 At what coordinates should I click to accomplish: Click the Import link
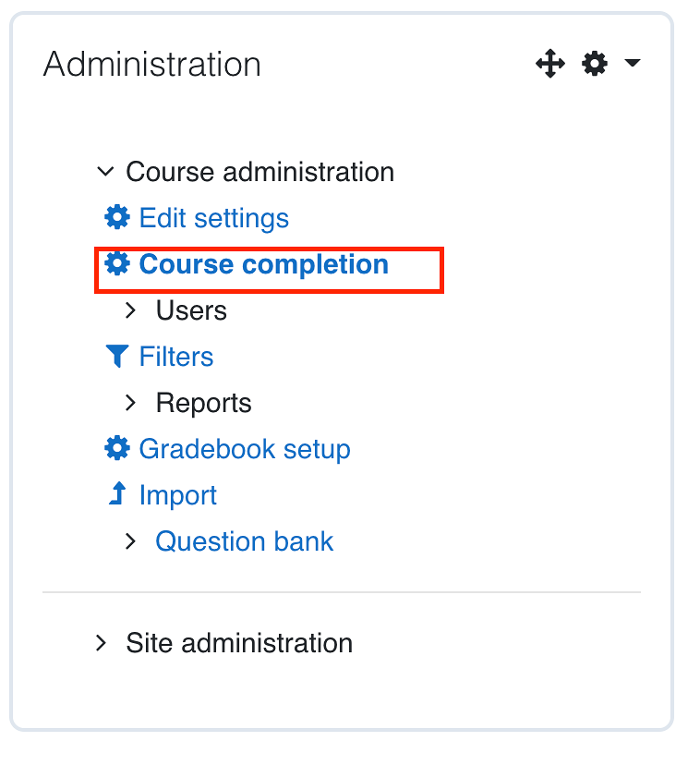(x=178, y=495)
